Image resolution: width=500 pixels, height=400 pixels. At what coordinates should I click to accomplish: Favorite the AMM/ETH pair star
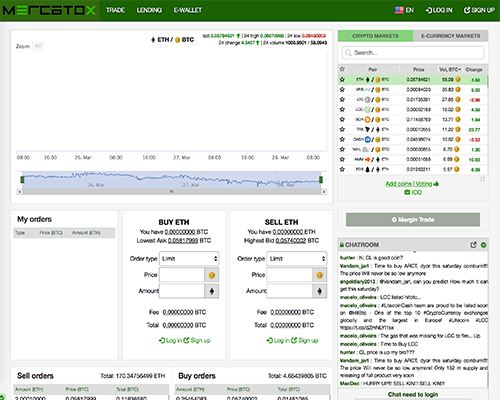coord(342,159)
